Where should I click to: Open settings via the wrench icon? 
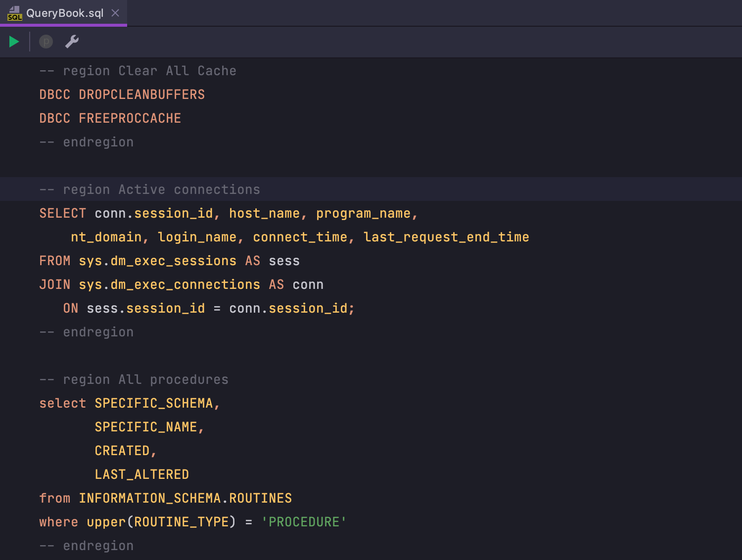(x=72, y=42)
